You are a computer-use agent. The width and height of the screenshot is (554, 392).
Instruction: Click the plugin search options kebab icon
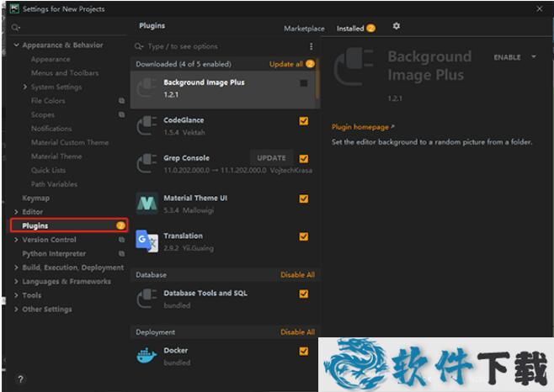(x=311, y=46)
